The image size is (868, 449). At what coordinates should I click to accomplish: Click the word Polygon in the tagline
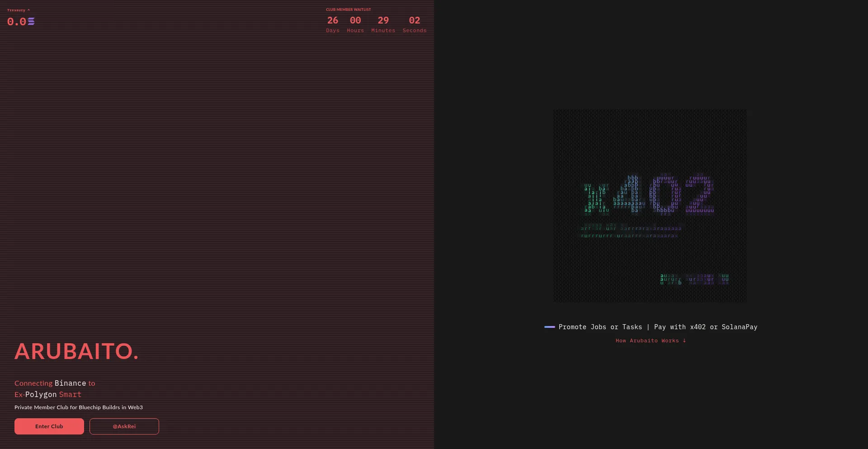[x=41, y=395]
